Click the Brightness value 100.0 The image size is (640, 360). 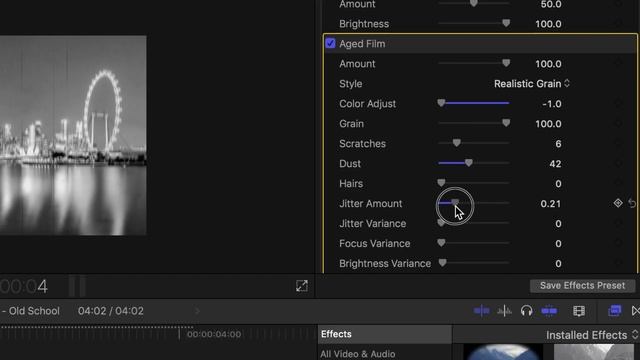(548, 24)
